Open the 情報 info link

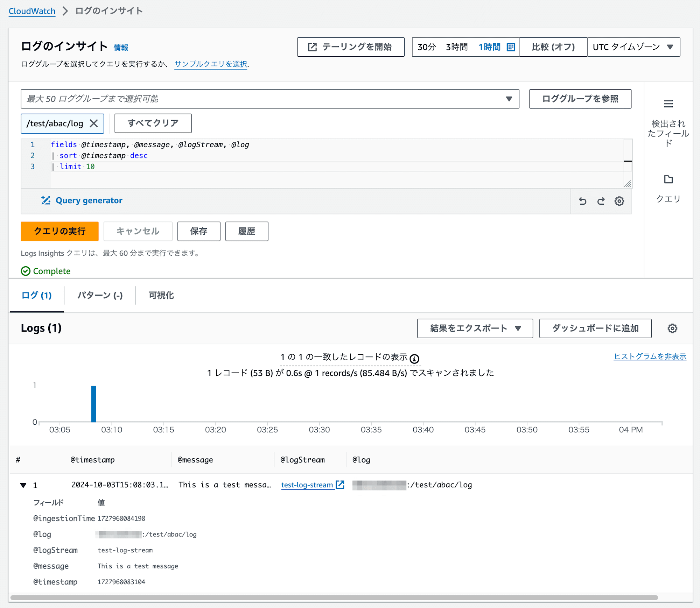(x=121, y=48)
